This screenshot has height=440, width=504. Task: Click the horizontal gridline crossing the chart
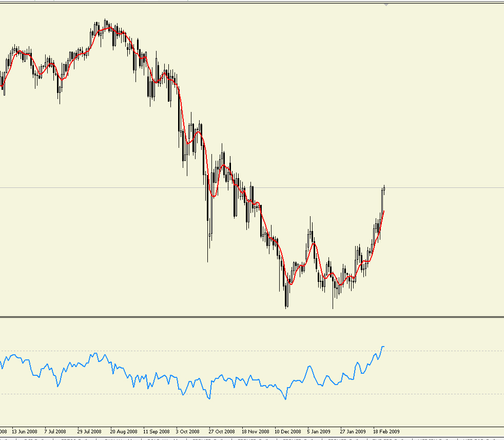(103, 187)
